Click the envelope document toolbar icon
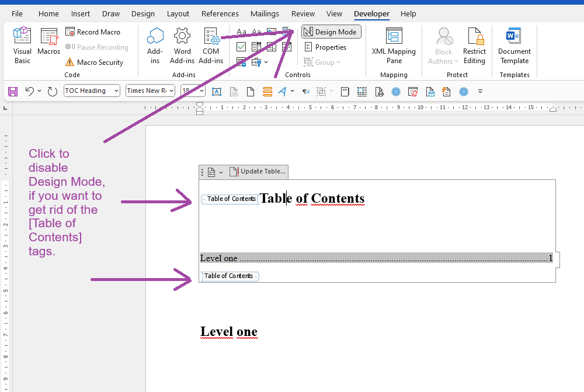The height and width of the screenshot is (392, 584). (430, 92)
